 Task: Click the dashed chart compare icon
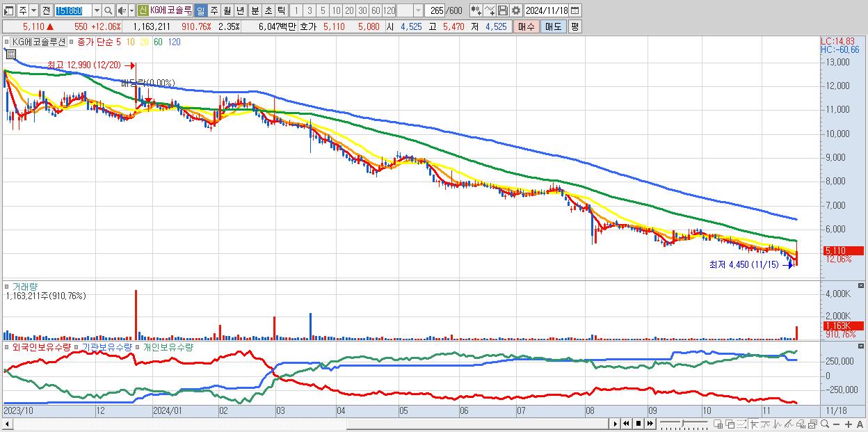coord(741,424)
